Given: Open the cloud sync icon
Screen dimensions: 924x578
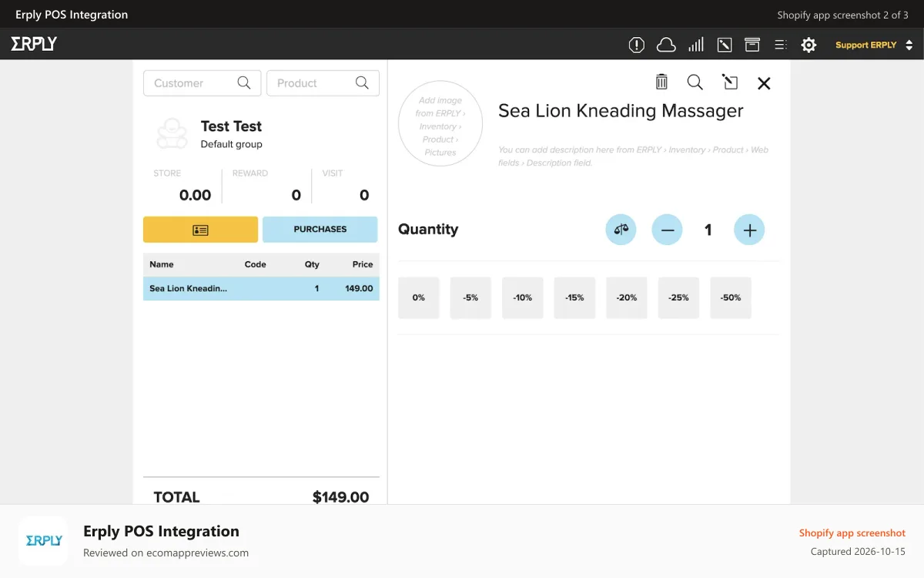Looking at the screenshot, I should 666,45.
